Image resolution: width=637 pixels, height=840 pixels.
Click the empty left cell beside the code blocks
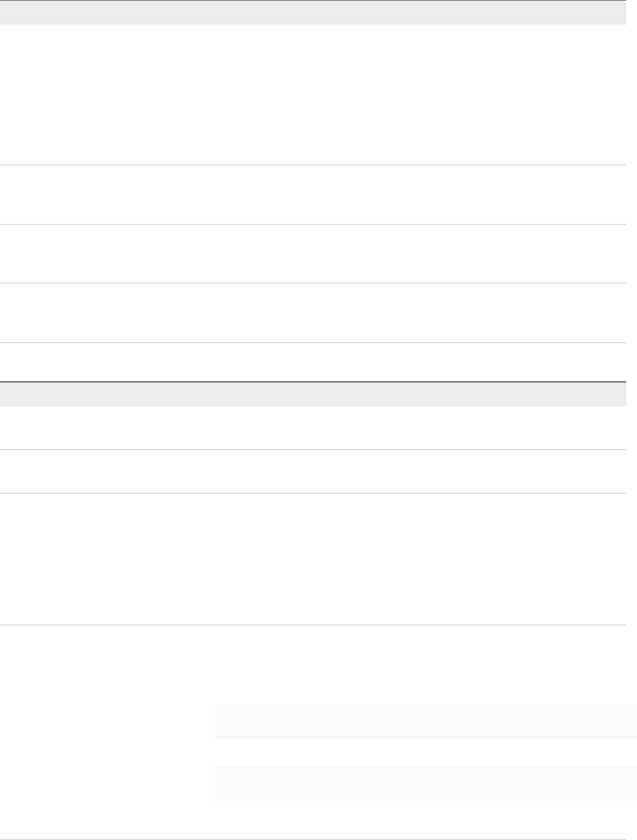pyautogui.click(x=107, y=732)
